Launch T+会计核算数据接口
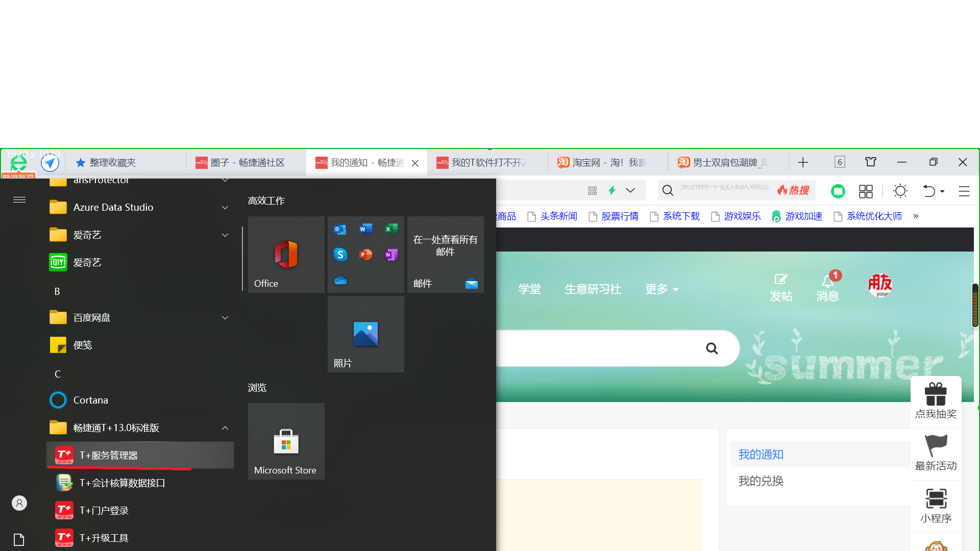Screen dimensions: 980x551 click(140, 483)
